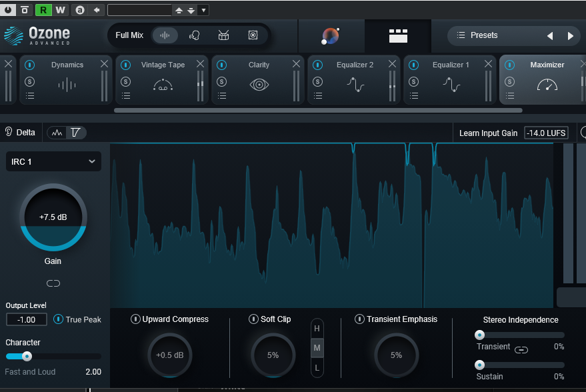Screen dimensions: 586x392
Task: Solo the Maximizer module
Action: (510, 81)
